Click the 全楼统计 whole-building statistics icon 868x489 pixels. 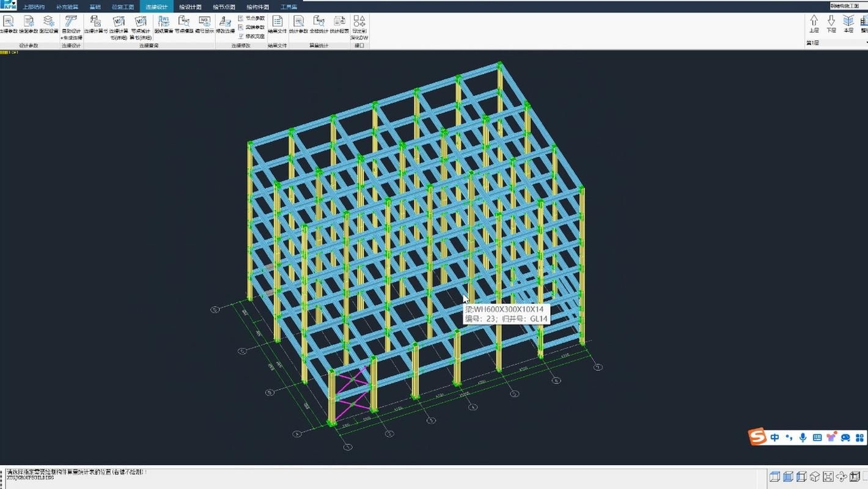[x=318, y=24]
